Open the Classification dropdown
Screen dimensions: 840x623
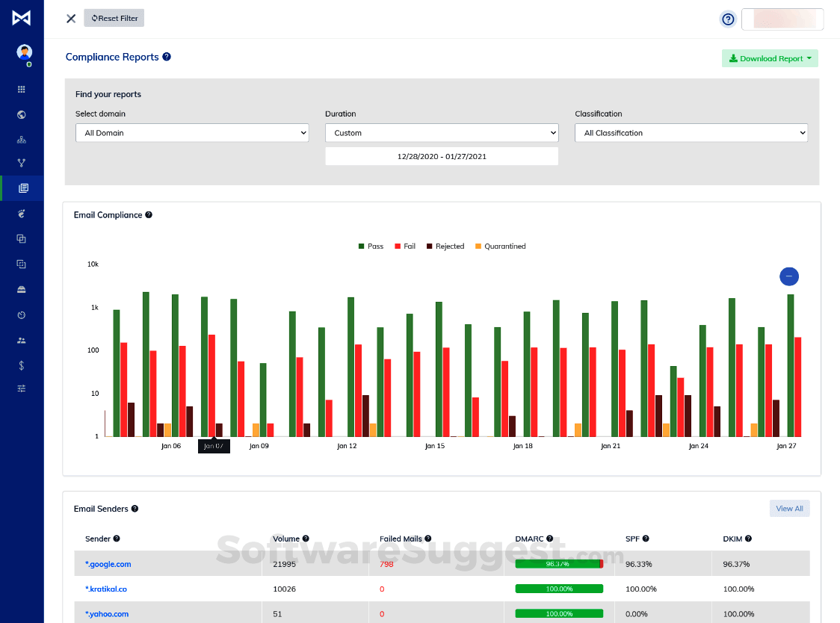(x=691, y=133)
